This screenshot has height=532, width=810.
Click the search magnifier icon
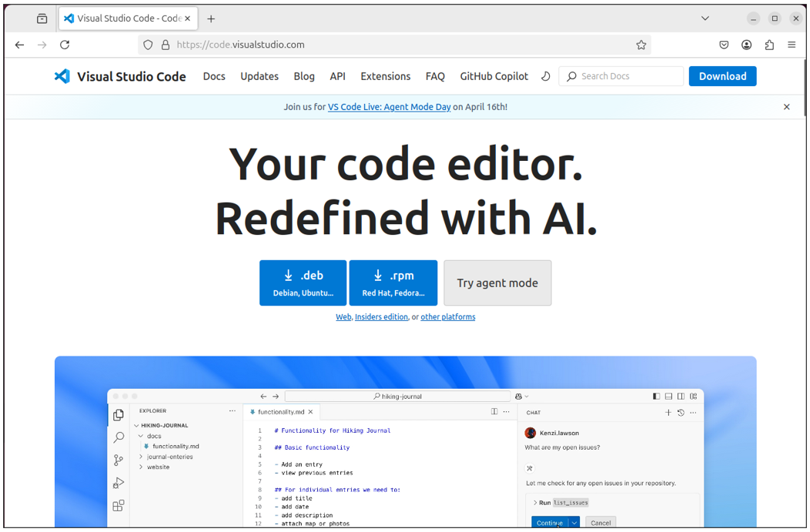pos(571,76)
